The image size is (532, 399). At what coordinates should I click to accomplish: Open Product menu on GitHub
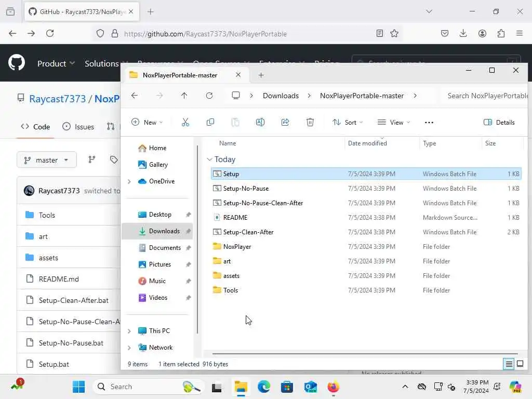(x=56, y=63)
